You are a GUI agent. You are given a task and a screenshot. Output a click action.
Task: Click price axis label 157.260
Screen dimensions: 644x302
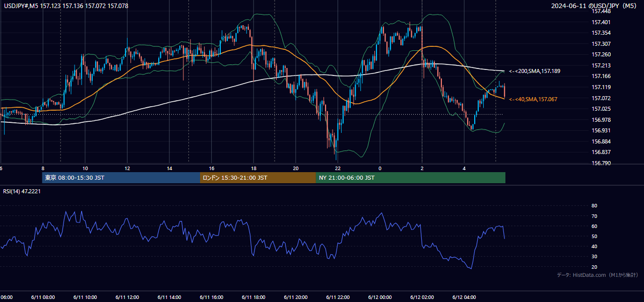coord(602,54)
